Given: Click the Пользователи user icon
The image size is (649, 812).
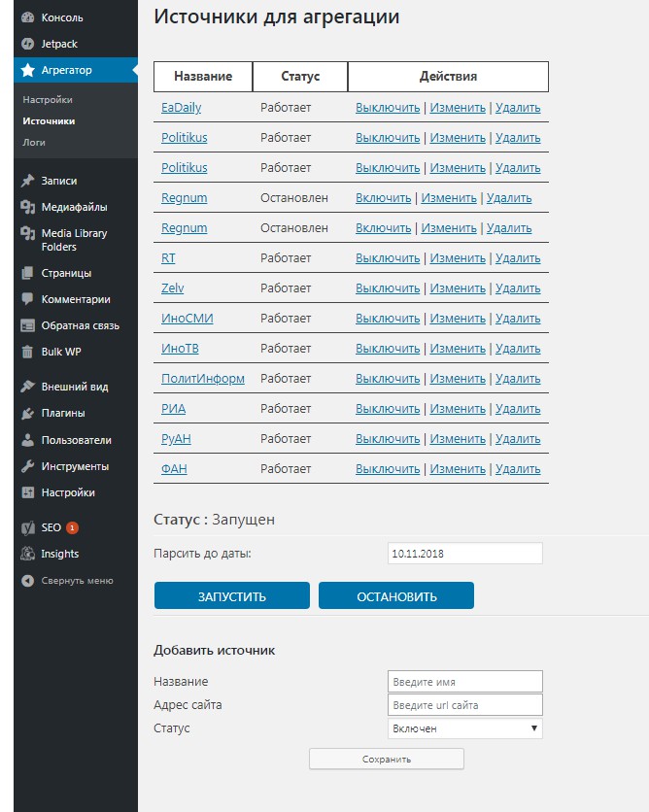Looking at the screenshot, I should point(27,440).
